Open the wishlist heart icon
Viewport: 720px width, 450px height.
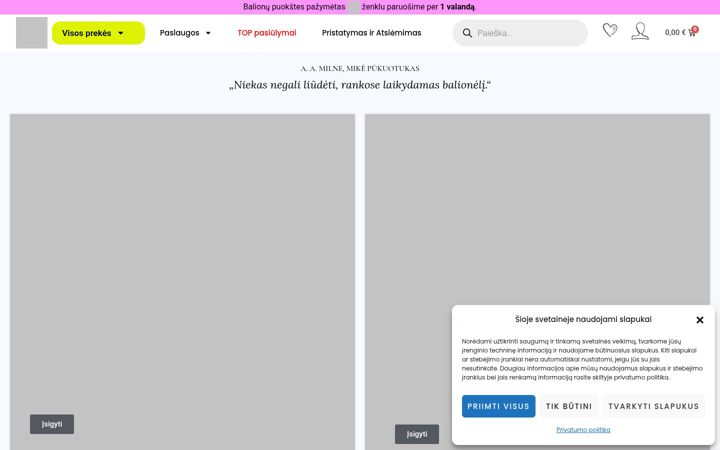coord(610,30)
